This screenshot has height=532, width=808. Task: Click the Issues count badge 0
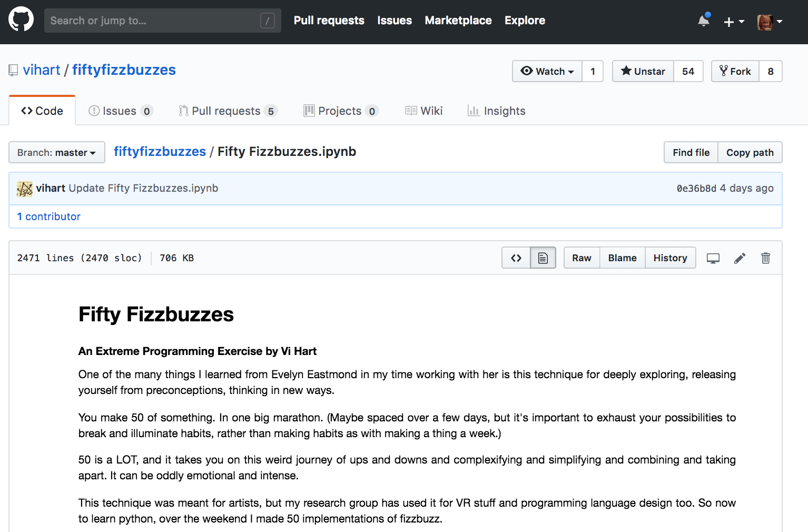point(147,111)
